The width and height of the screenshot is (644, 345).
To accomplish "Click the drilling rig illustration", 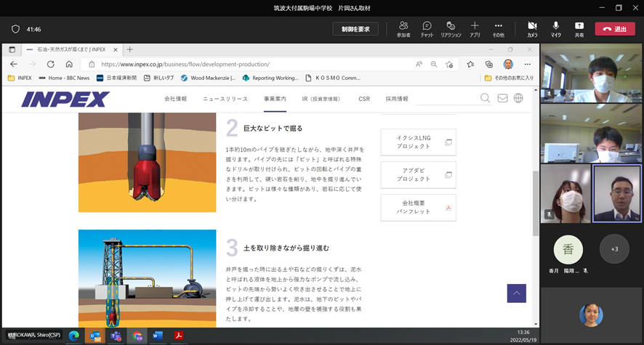I will tap(147, 278).
